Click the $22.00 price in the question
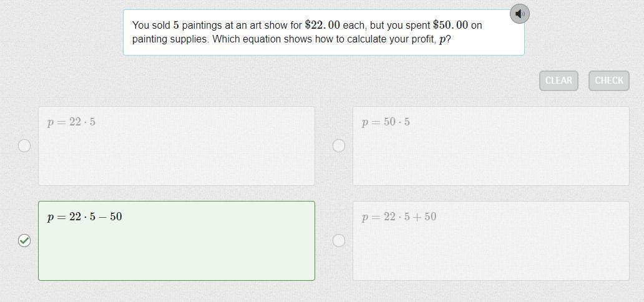 [322, 25]
